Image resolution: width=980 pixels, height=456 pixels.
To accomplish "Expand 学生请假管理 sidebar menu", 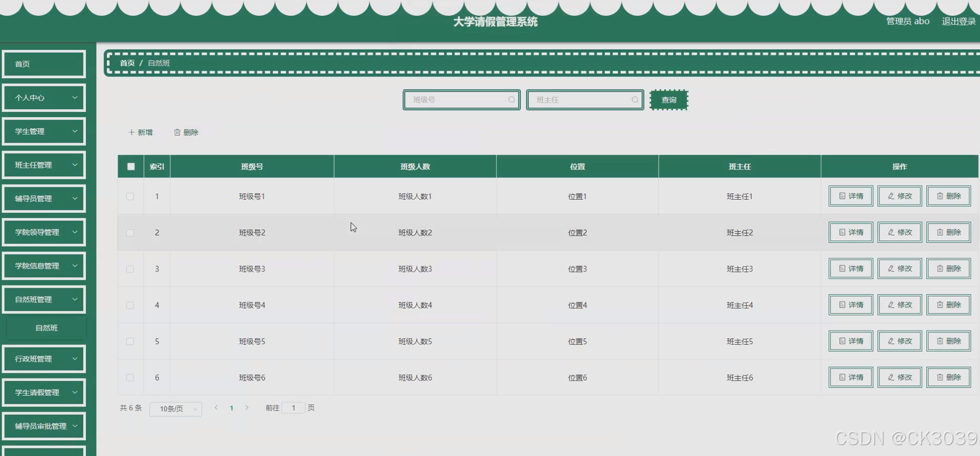I will [44, 392].
